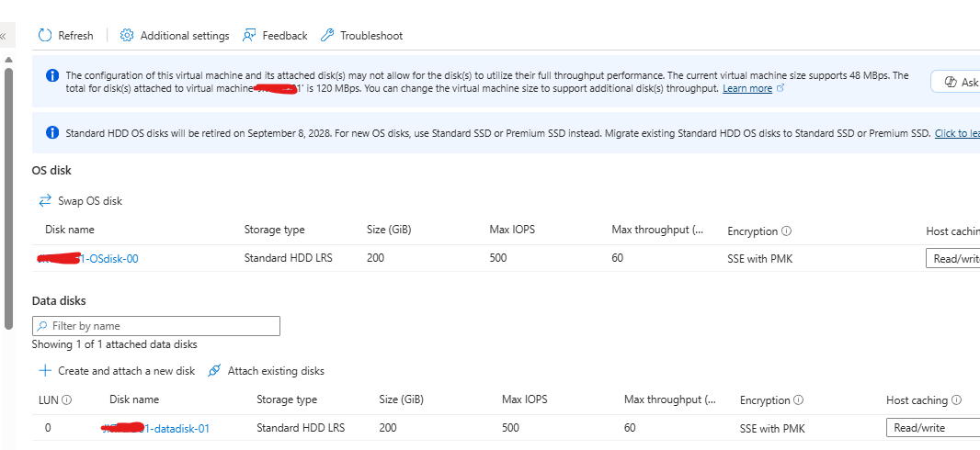Click the OS disk section heading
Viewport: 980px width, 450px height.
coord(51,171)
